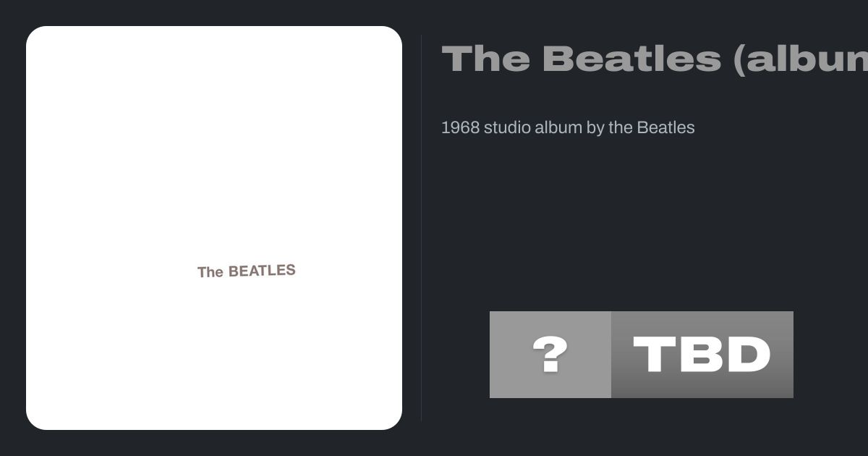Image resolution: width=868 pixels, height=456 pixels.
Task: Click the word "BEATLES" on the album art
Action: pyautogui.click(x=262, y=271)
